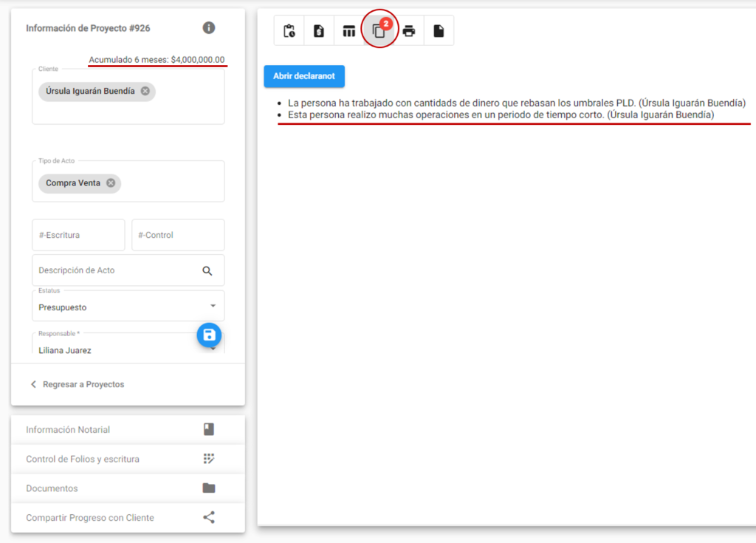Screen dimensions: 756x543
Task: Open Control de Folios y escritura
Action: 128,459
